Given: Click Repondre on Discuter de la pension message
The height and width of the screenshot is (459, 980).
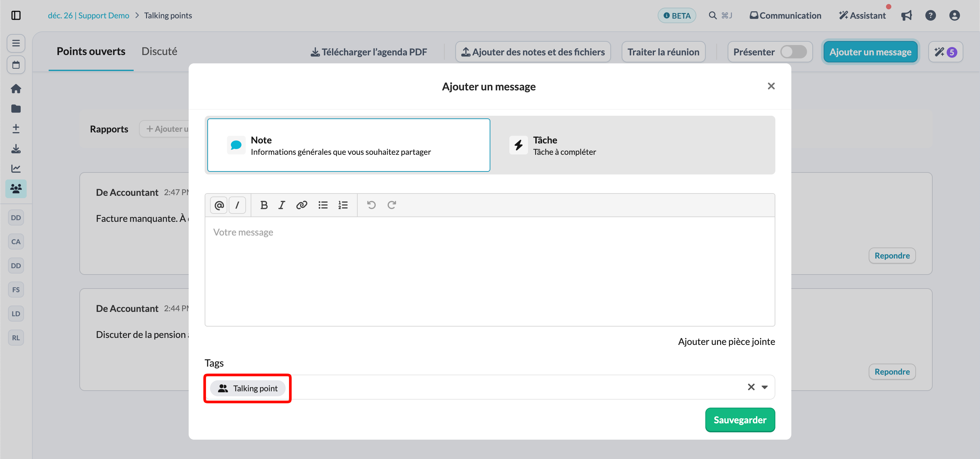Looking at the screenshot, I should click(892, 372).
